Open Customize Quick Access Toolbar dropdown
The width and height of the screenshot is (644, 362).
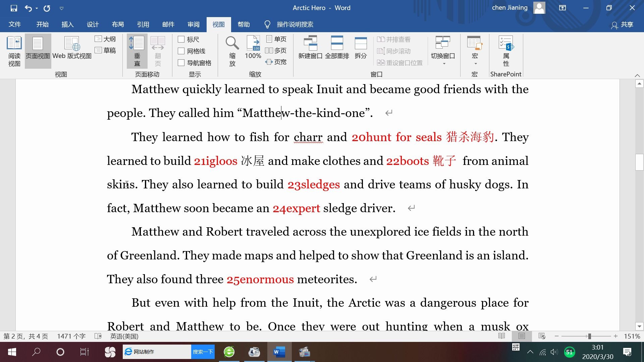click(61, 8)
